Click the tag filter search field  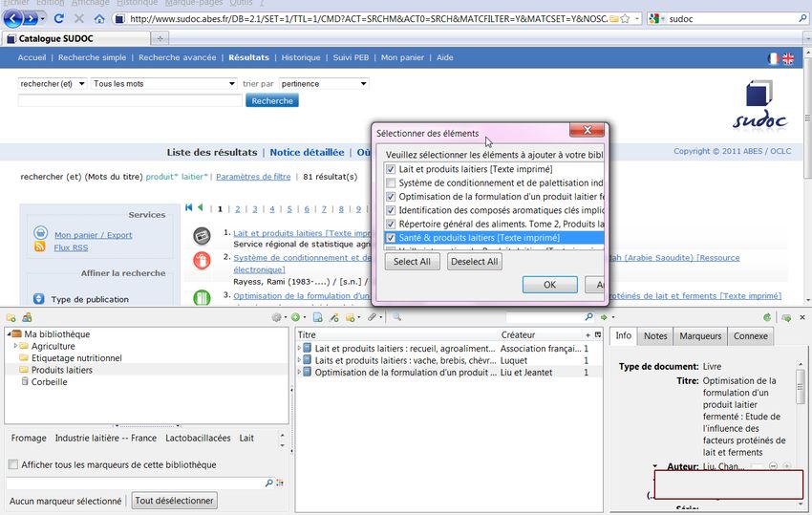point(139,483)
